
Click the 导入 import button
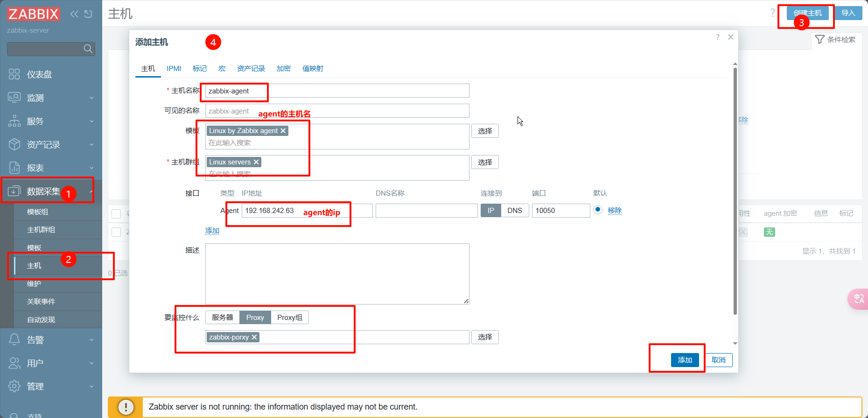click(x=848, y=13)
